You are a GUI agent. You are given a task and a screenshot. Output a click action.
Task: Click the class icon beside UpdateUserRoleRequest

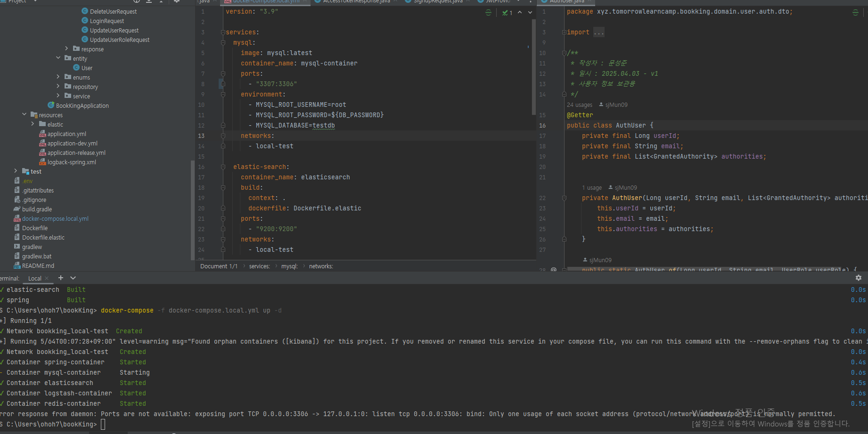(85, 39)
